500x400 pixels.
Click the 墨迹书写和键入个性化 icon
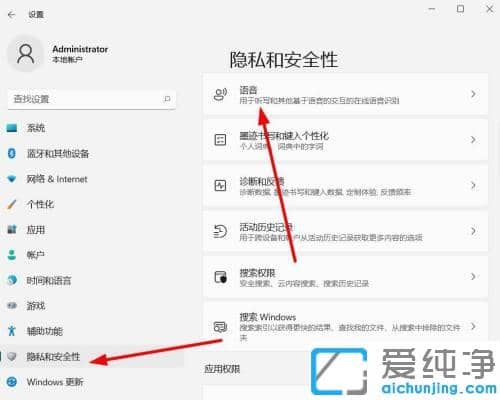click(x=220, y=140)
